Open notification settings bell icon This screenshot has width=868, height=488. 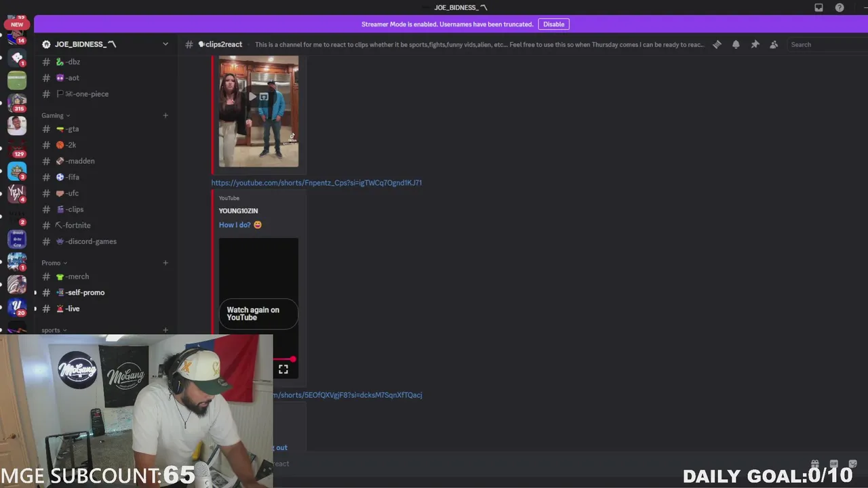[736, 45]
